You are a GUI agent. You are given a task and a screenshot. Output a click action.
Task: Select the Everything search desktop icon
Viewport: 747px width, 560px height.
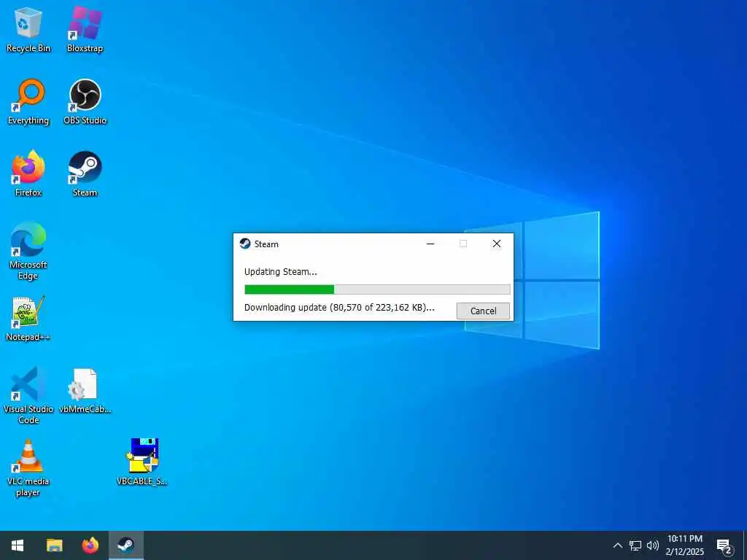click(x=28, y=101)
